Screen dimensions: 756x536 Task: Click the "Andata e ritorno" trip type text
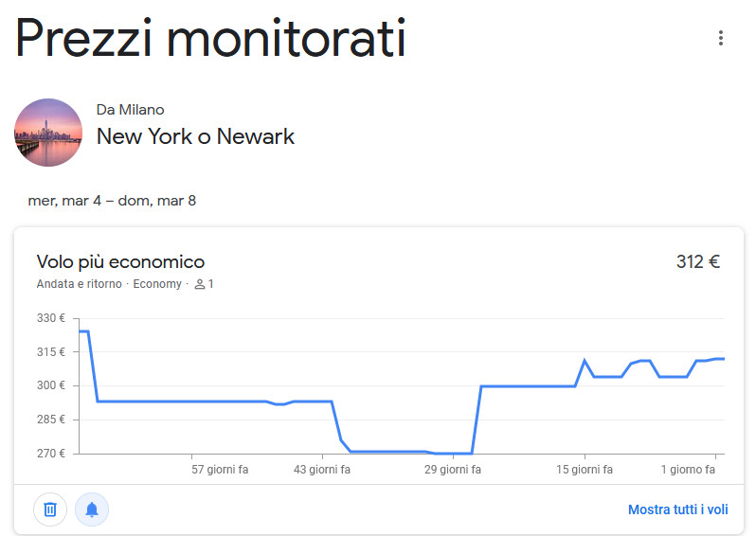(x=80, y=284)
